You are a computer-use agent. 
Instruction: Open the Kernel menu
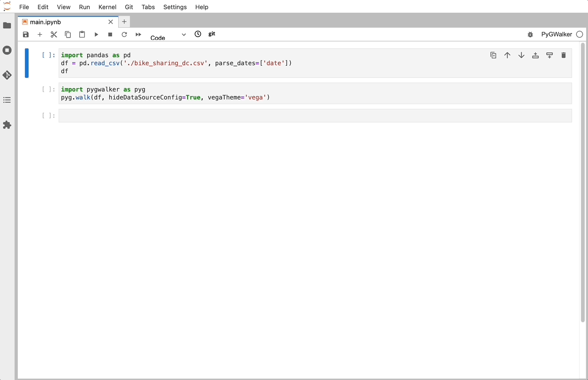coord(107,7)
